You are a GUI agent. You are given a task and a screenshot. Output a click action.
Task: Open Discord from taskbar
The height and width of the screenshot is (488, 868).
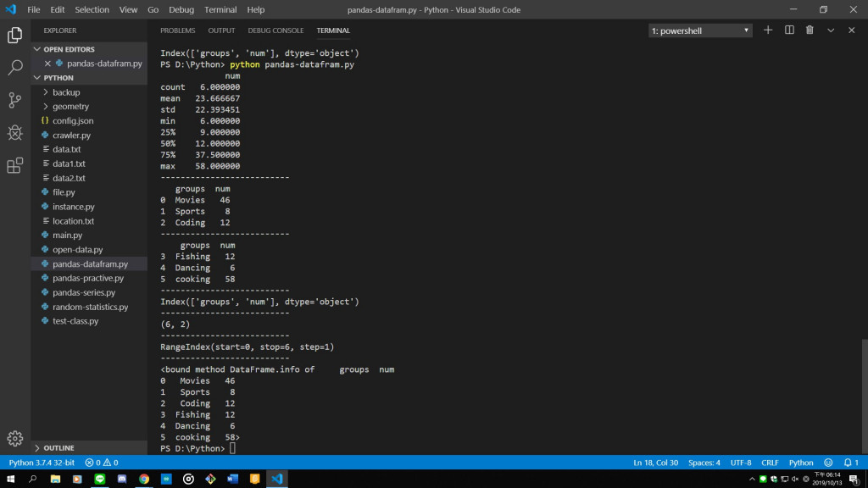(122, 480)
